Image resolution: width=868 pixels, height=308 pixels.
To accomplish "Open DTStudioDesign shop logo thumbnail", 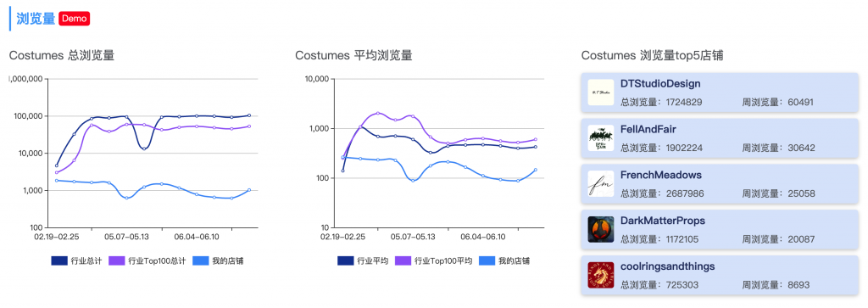I will (601, 92).
